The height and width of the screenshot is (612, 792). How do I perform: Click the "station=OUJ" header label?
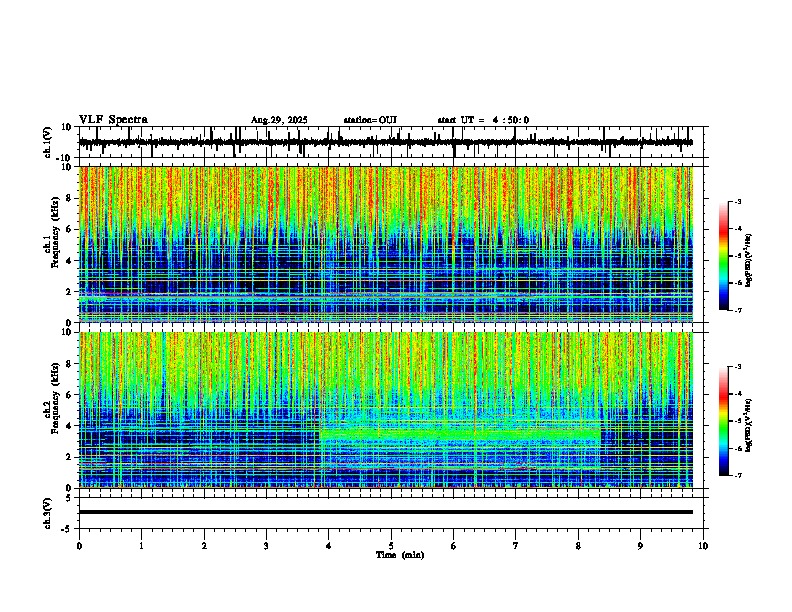coord(370,120)
